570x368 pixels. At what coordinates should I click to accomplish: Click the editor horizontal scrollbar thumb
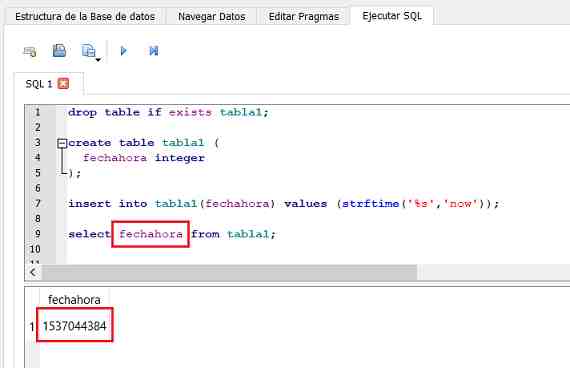(x=229, y=272)
